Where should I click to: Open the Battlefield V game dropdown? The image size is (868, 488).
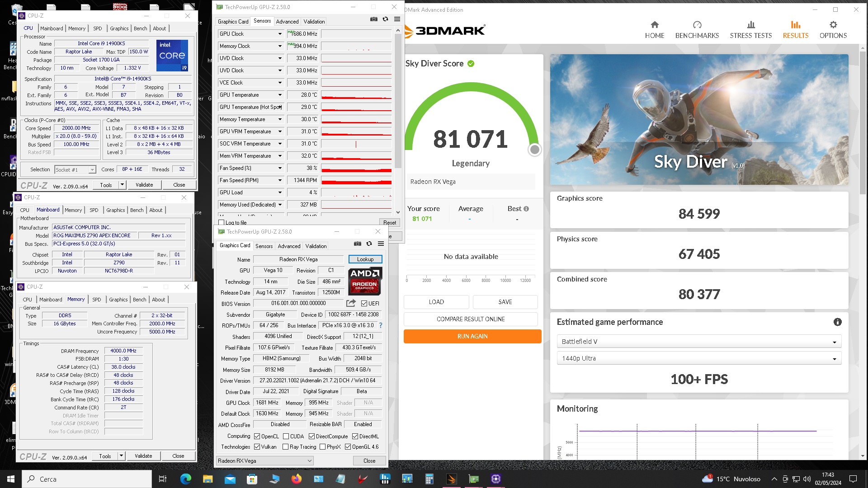click(x=699, y=342)
